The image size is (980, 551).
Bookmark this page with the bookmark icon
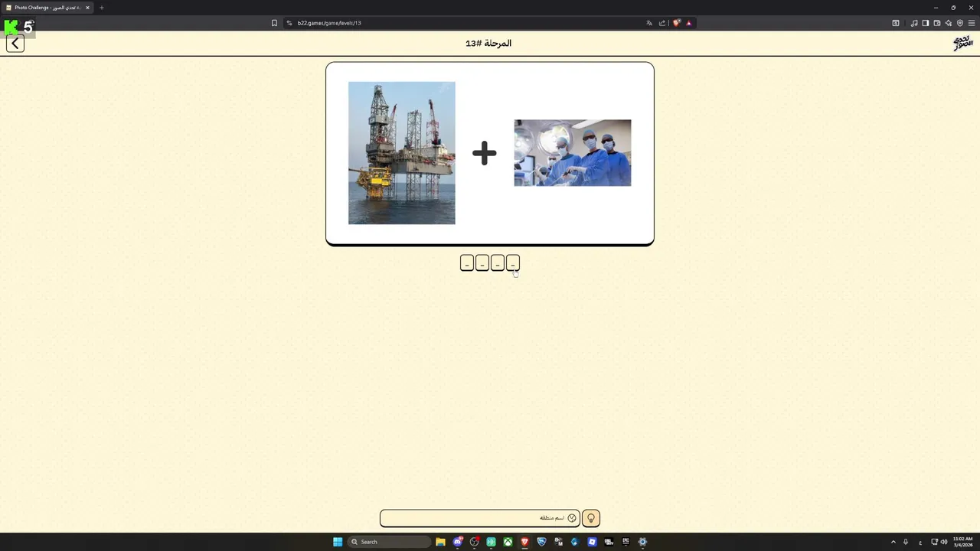[x=274, y=23]
